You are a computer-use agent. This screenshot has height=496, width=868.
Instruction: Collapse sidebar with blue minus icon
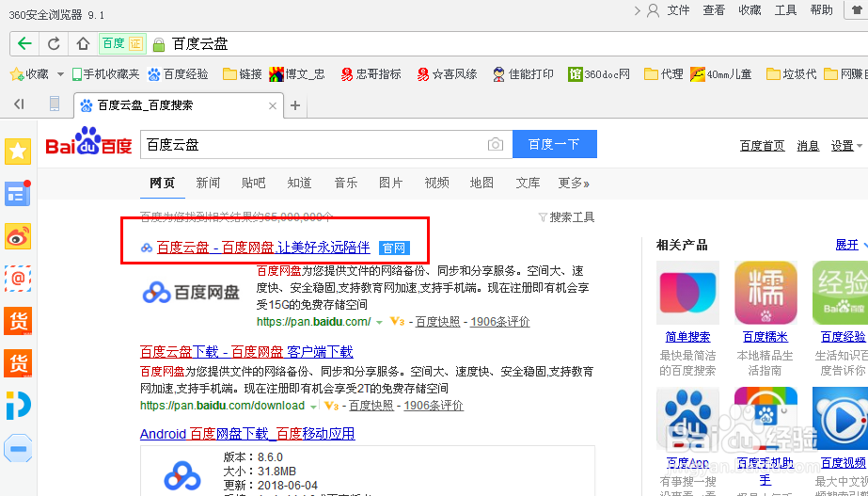(18, 448)
